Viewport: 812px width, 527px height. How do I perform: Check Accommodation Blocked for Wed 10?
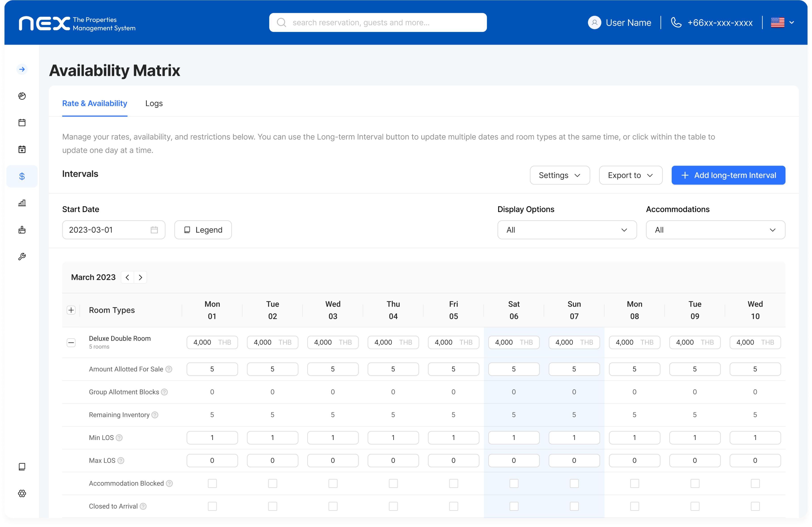point(755,483)
